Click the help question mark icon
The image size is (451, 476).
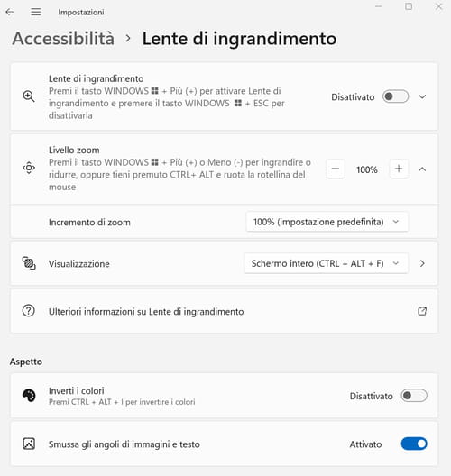coord(29,311)
